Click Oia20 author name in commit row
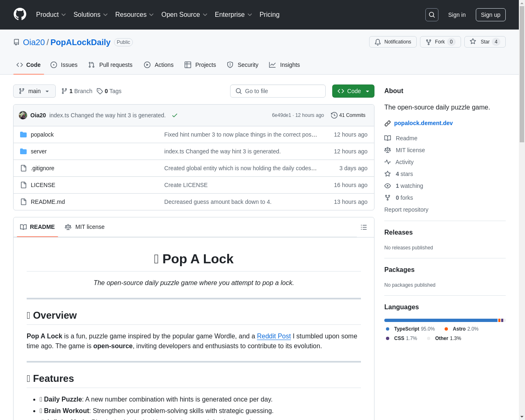 click(x=38, y=115)
